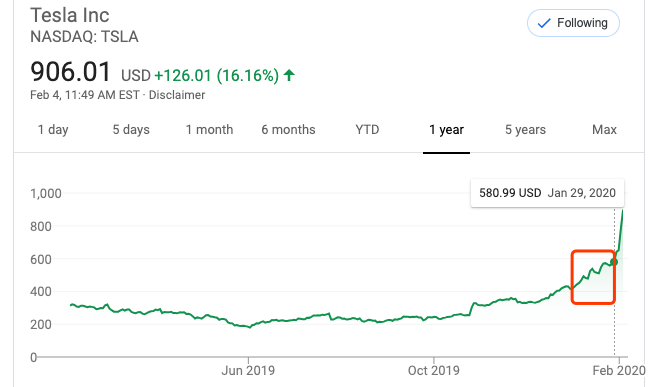Switch chart to 5 years

click(526, 129)
